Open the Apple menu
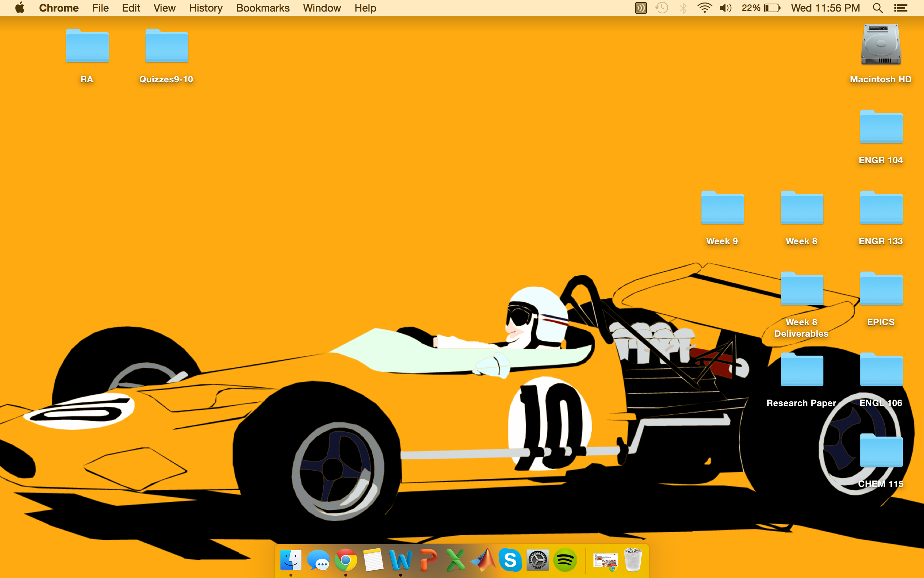 click(x=20, y=8)
